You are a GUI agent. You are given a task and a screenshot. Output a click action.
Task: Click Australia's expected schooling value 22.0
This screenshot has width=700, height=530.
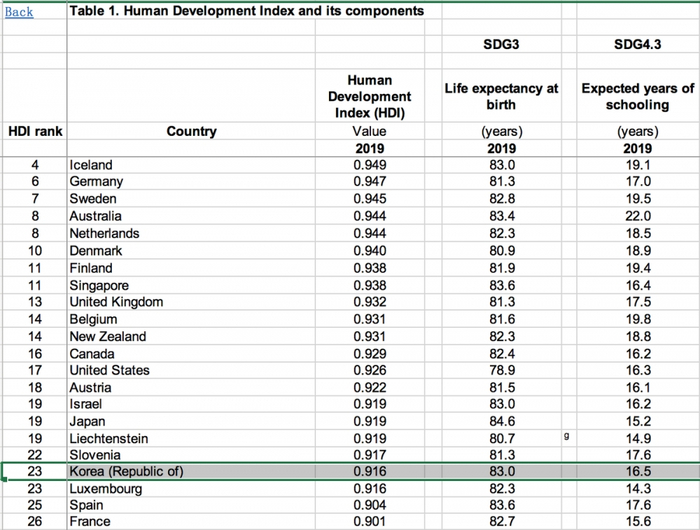point(637,216)
